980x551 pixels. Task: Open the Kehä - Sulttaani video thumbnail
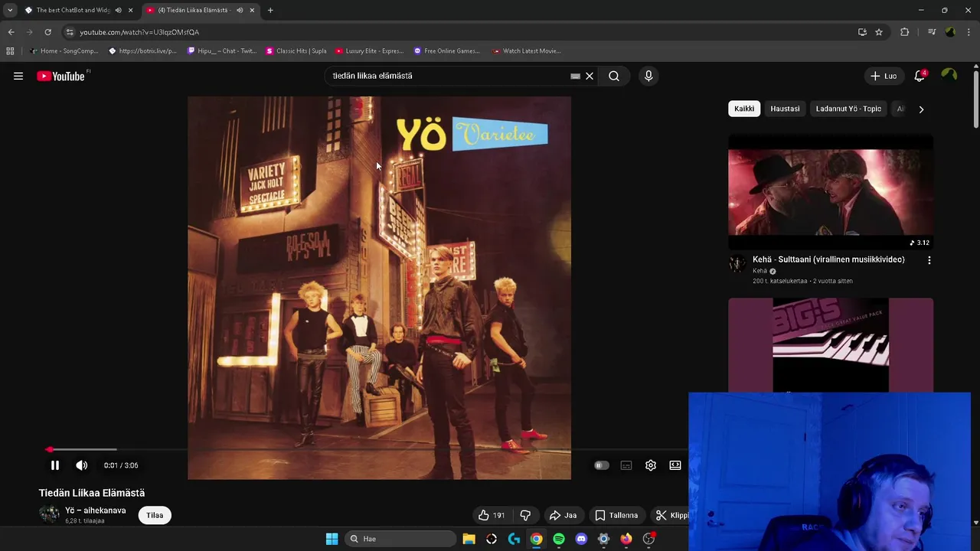tap(831, 192)
